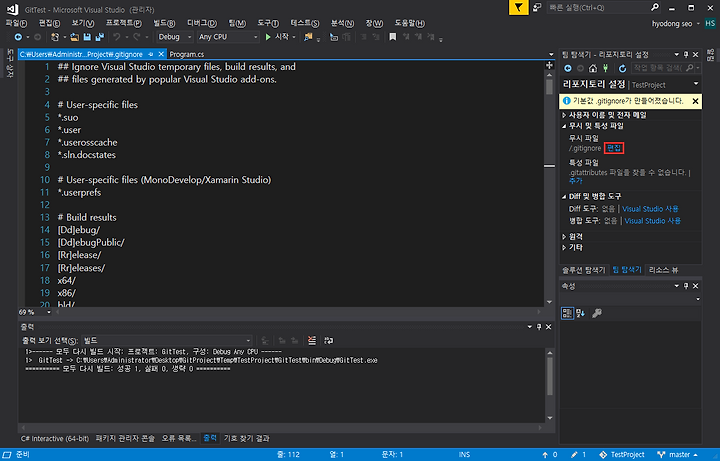Expand the 사용자 이름 및 전자 메일 section
Image resolution: width=720 pixels, height=461 pixels.
point(564,115)
